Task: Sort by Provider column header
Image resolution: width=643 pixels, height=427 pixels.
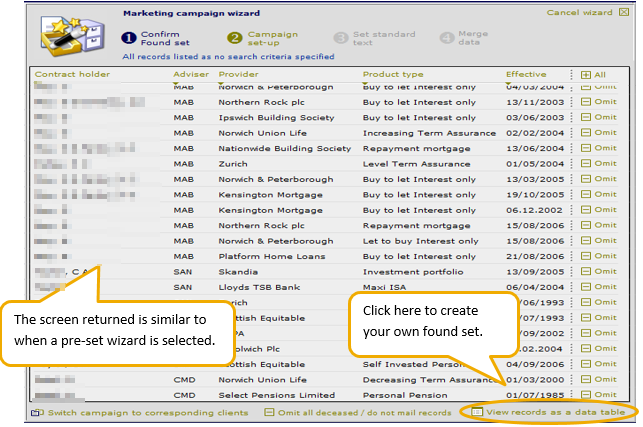Action: click(x=238, y=74)
